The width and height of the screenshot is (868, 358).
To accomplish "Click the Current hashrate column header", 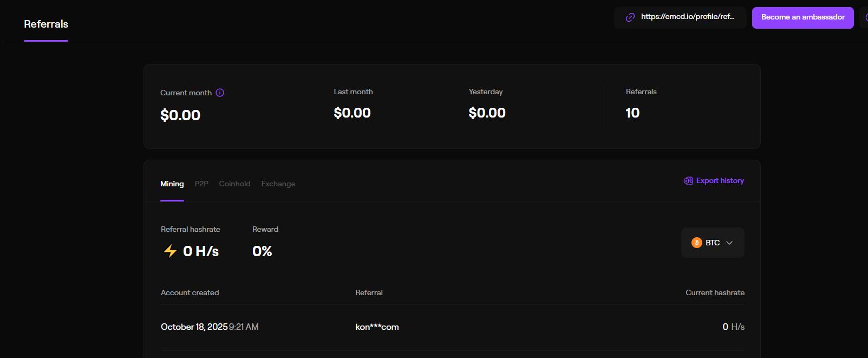I will pos(715,293).
